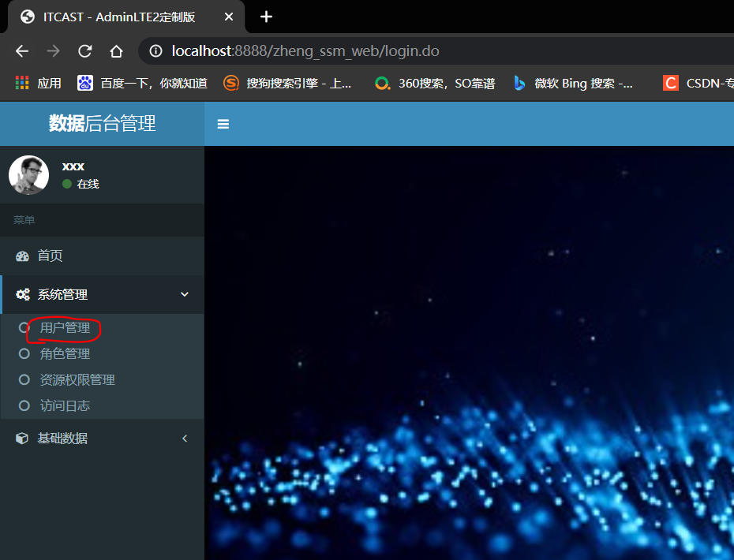Click the 基础数据 cube icon
Screen dimensions: 734x560
tap(22, 439)
